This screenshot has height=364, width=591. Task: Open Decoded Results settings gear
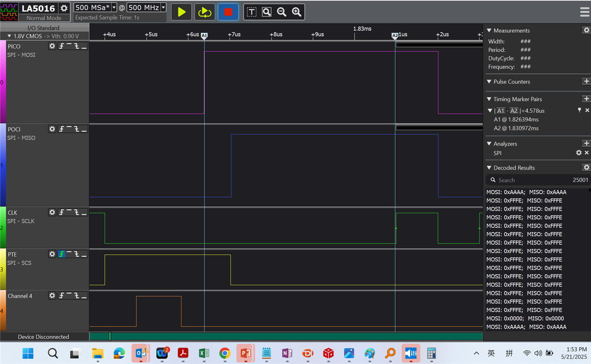[586, 167]
